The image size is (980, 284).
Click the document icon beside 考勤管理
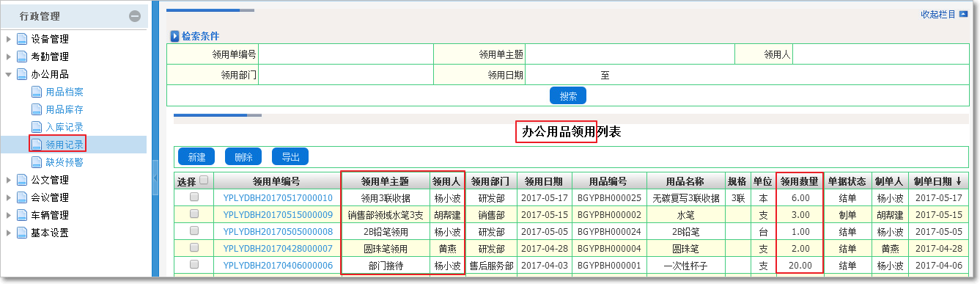point(22,57)
